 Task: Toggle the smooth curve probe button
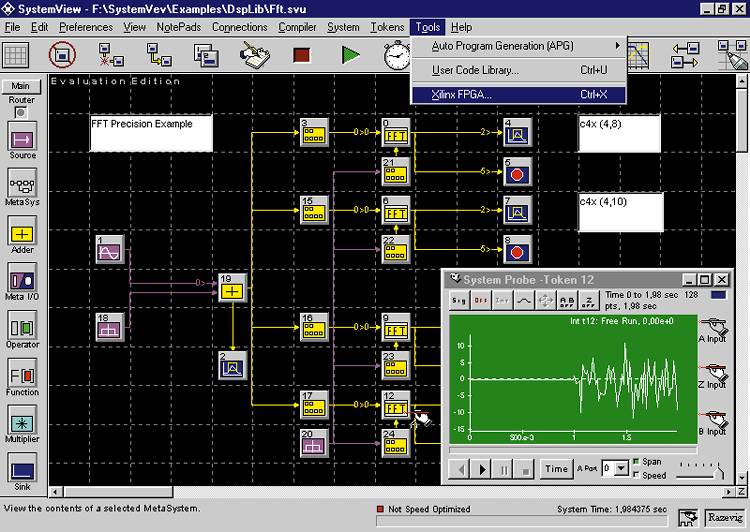[x=524, y=300]
